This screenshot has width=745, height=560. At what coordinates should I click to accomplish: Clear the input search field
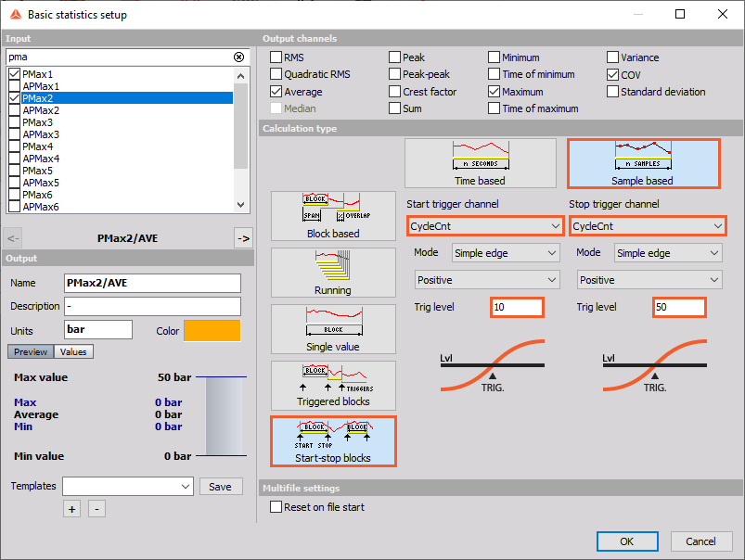point(239,57)
